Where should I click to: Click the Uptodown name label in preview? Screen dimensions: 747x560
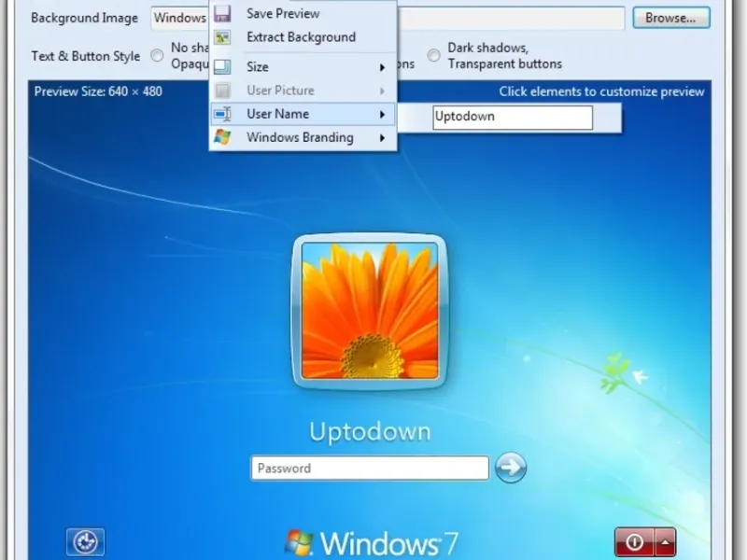point(370,432)
